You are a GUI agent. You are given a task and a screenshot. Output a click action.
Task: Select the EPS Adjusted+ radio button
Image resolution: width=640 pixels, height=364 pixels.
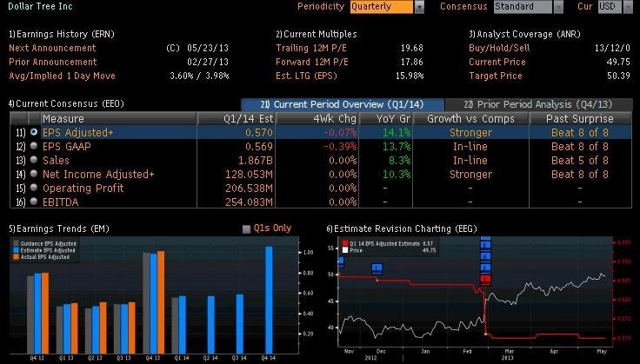(34, 132)
